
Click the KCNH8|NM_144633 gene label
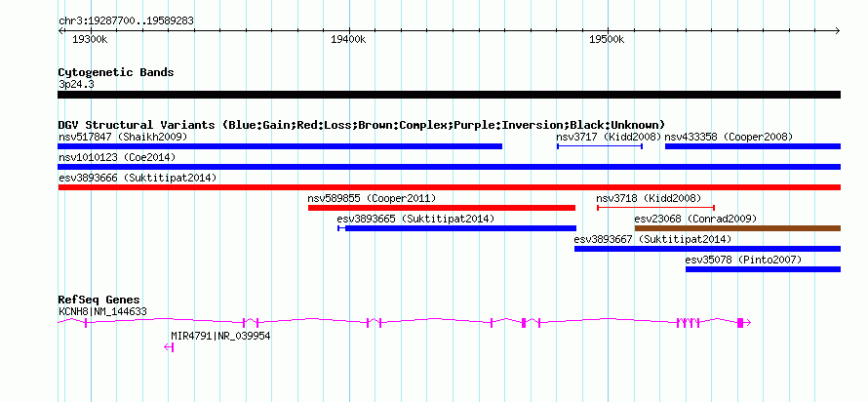[x=103, y=311]
